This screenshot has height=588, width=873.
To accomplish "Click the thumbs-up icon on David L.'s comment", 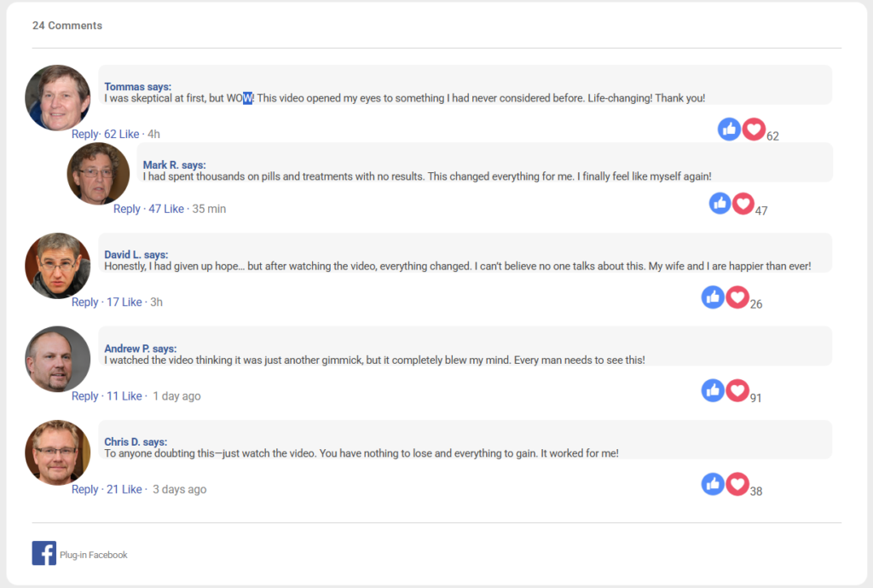I will (x=713, y=297).
